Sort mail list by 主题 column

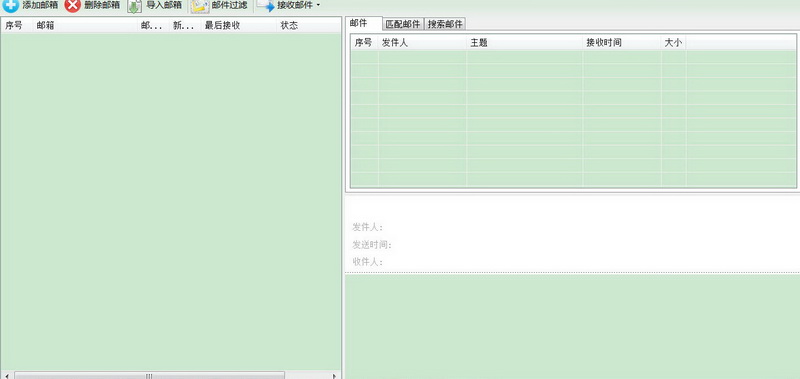524,43
